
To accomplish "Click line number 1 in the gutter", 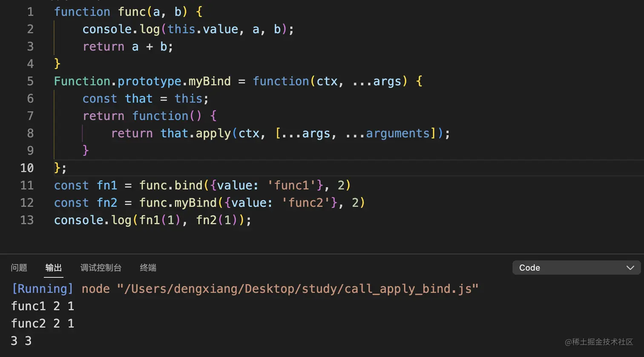I will pyautogui.click(x=30, y=12).
